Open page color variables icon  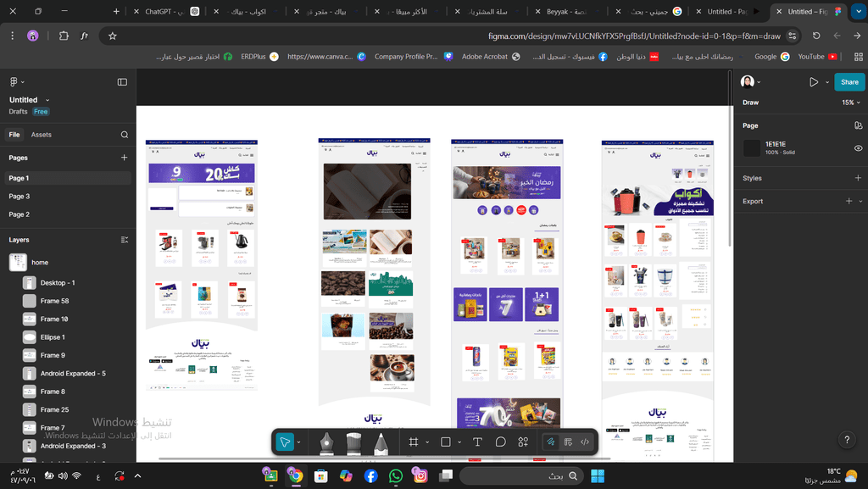(x=858, y=125)
